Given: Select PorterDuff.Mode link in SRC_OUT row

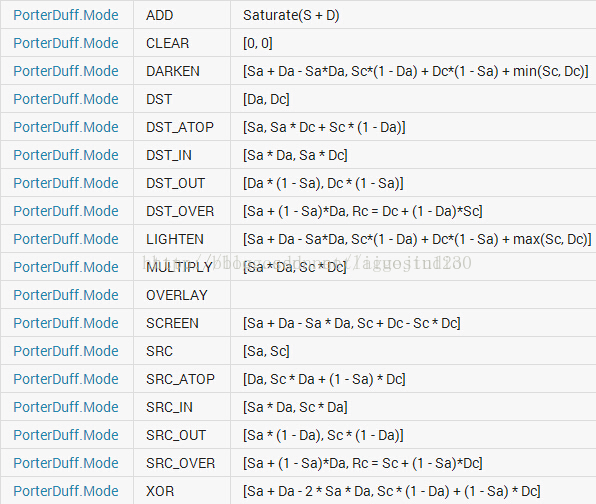Looking at the screenshot, I should (x=66, y=435).
